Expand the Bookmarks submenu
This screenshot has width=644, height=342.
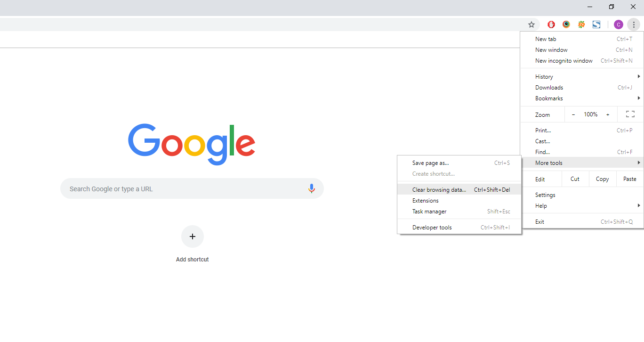click(x=582, y=98)
